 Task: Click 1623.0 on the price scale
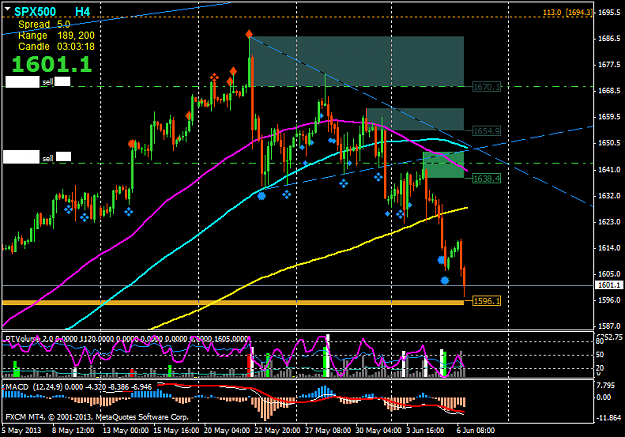609,222
